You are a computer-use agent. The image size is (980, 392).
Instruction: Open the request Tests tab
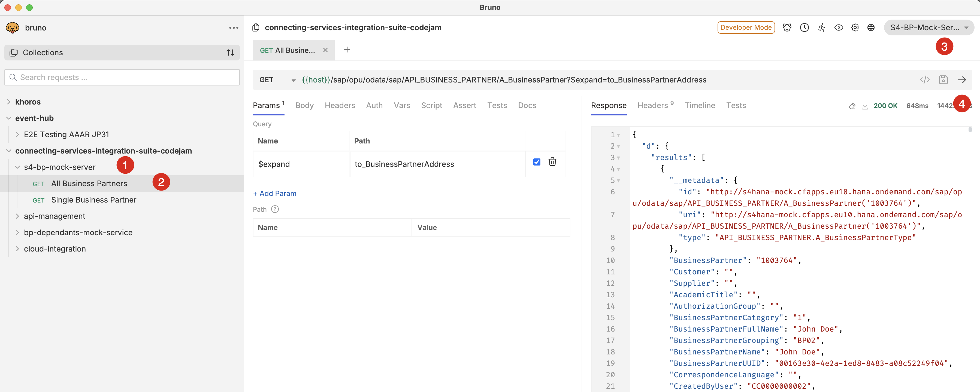tap(497, 105)
